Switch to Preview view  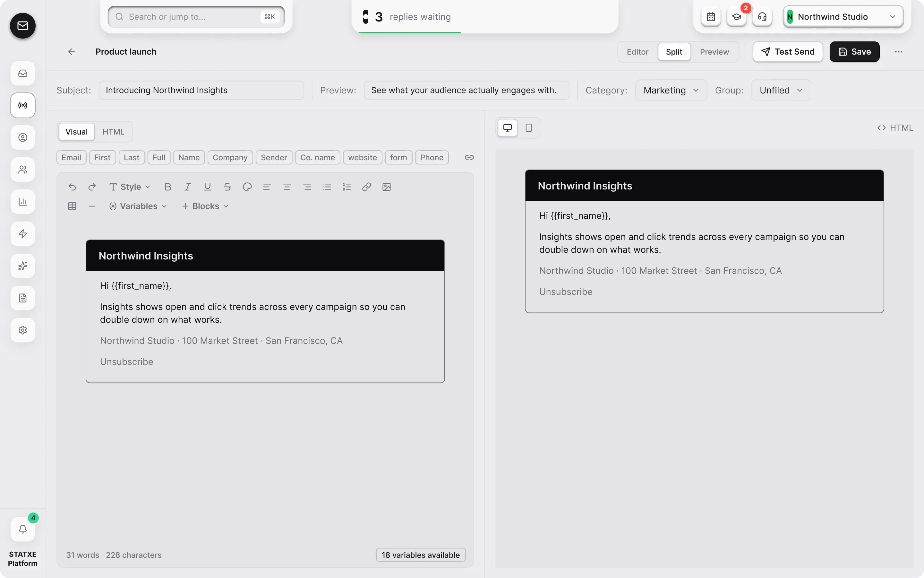tap(714, 52)
